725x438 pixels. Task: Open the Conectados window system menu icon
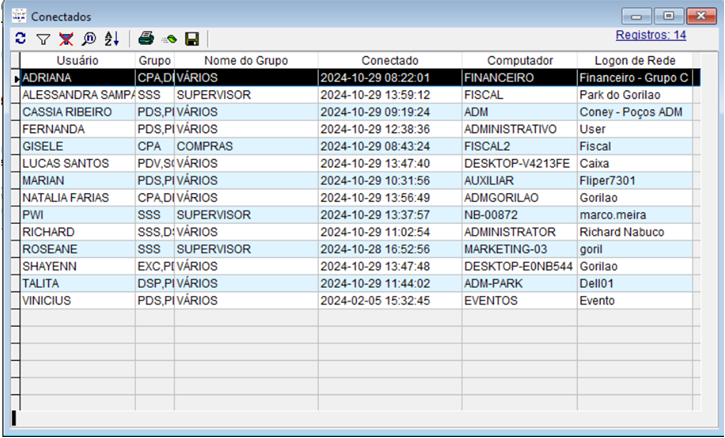pos(19,16)
